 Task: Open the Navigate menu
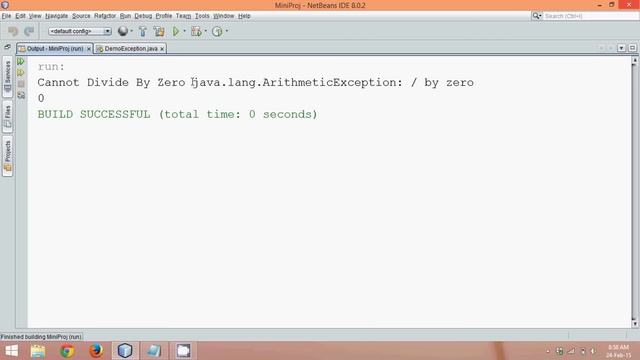[56, 16]
